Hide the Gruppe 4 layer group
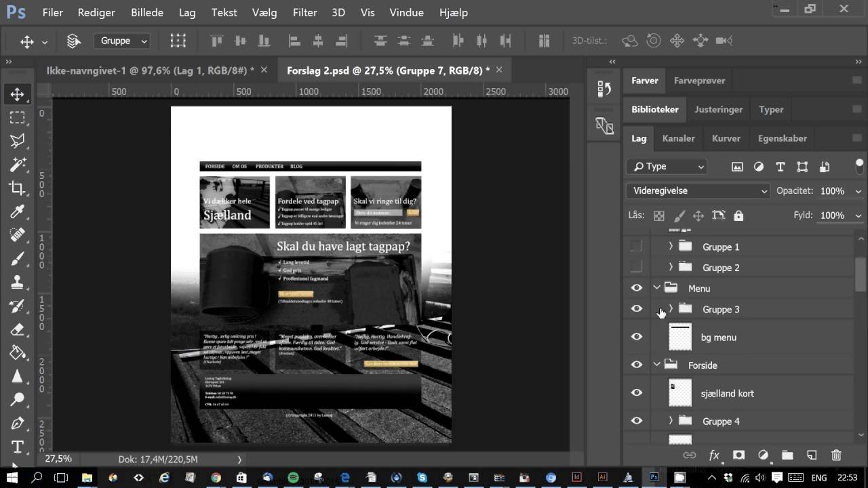 click(x=636, y=421)
